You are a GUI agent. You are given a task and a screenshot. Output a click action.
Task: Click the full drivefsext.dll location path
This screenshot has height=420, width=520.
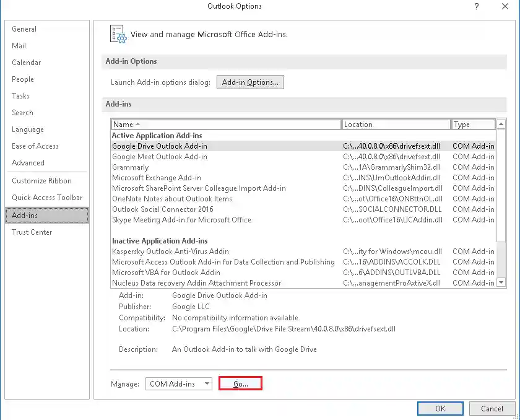(x=284, y=329)
